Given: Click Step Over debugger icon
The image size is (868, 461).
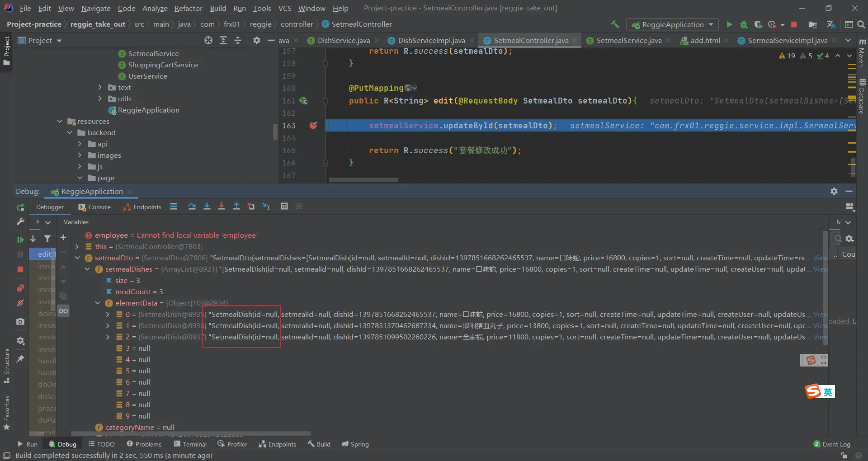Looking at the screenshot, I should [192, 207].
